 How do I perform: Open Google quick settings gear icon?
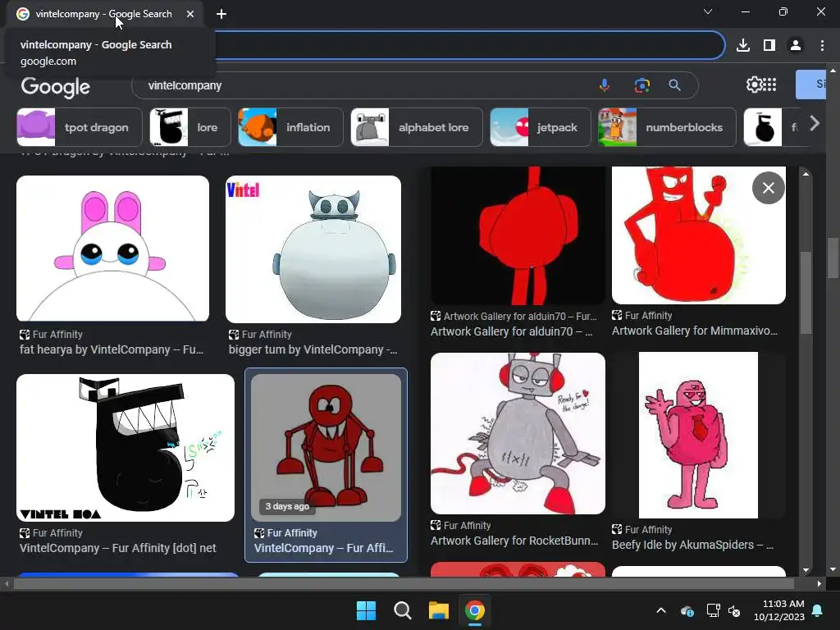754,84
